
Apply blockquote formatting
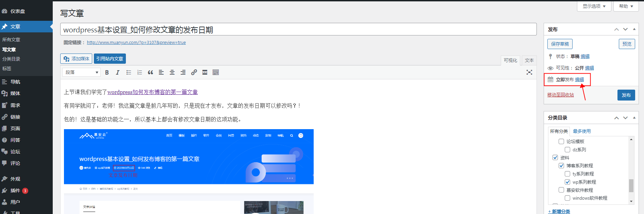[150, 72]
